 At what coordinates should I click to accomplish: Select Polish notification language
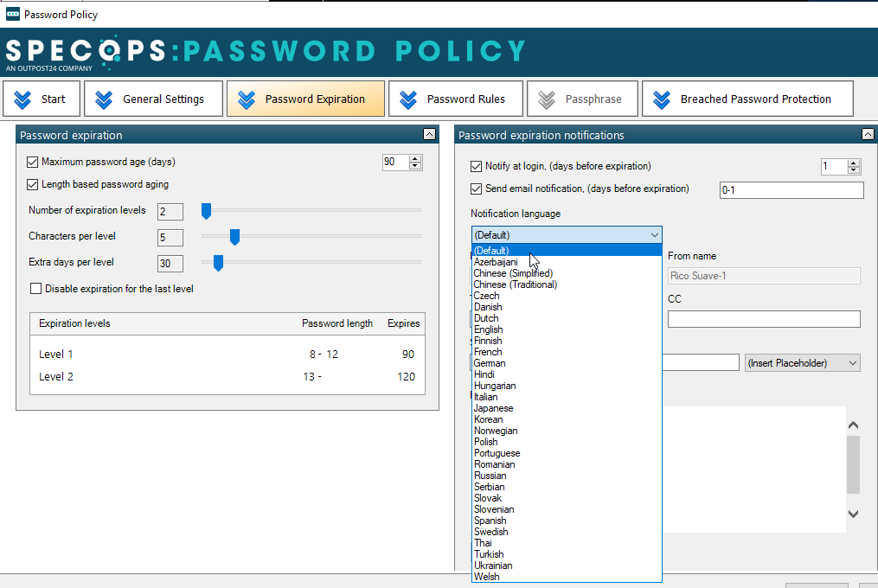point(567,442)
